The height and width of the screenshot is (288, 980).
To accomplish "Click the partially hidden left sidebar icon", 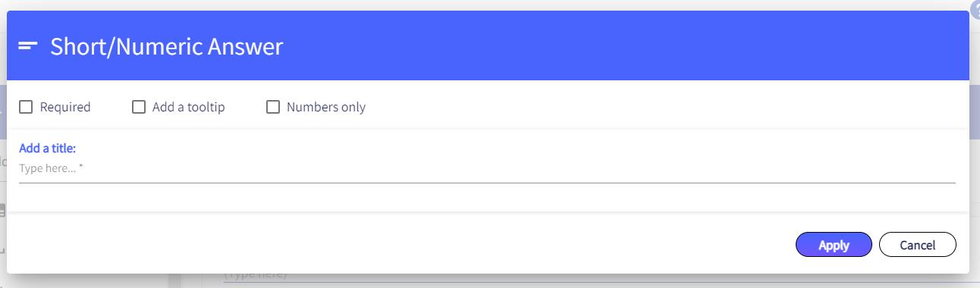I will click(2, 211).
